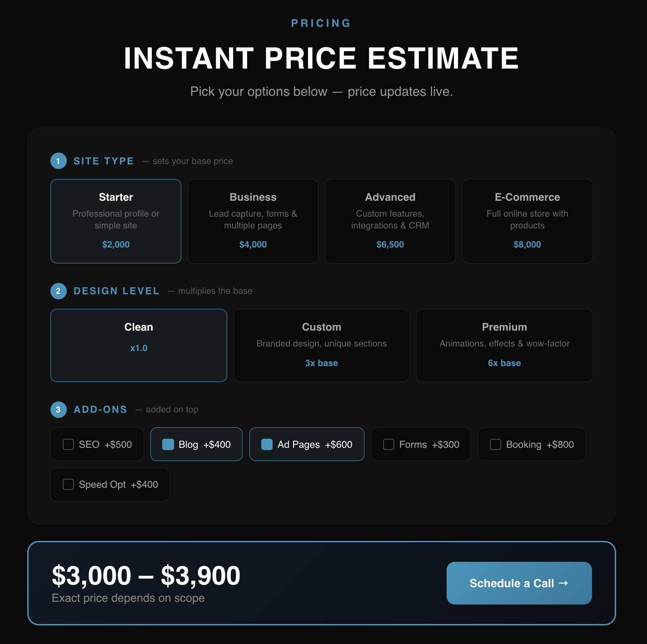Select the Custom design level card
647x644 pixels.
(x=322, y=345)
